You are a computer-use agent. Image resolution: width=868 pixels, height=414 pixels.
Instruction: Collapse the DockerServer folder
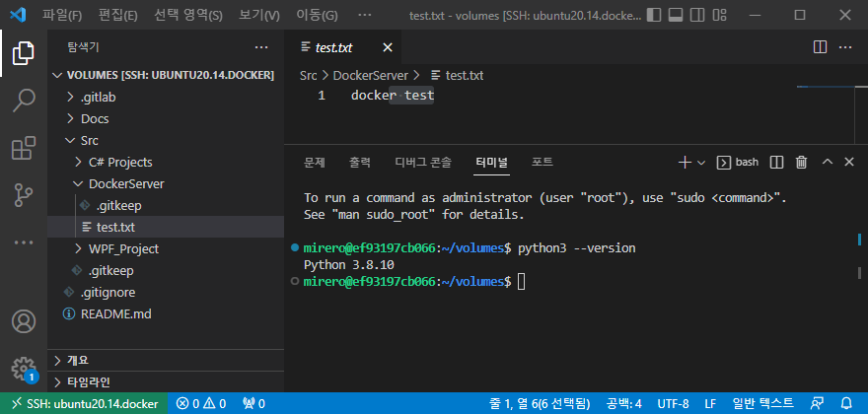tap(166, 183)
